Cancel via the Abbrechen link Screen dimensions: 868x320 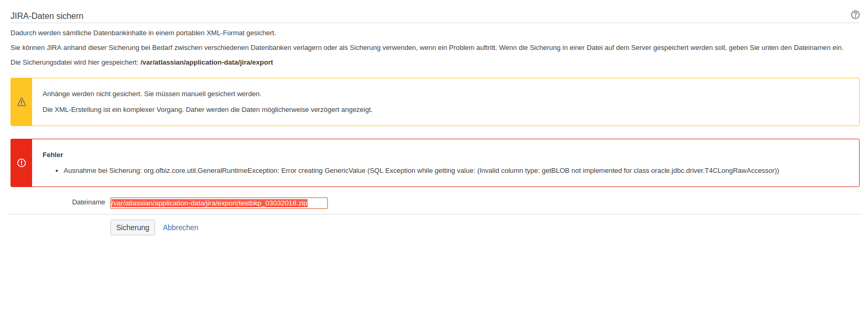tap(180, 228)
